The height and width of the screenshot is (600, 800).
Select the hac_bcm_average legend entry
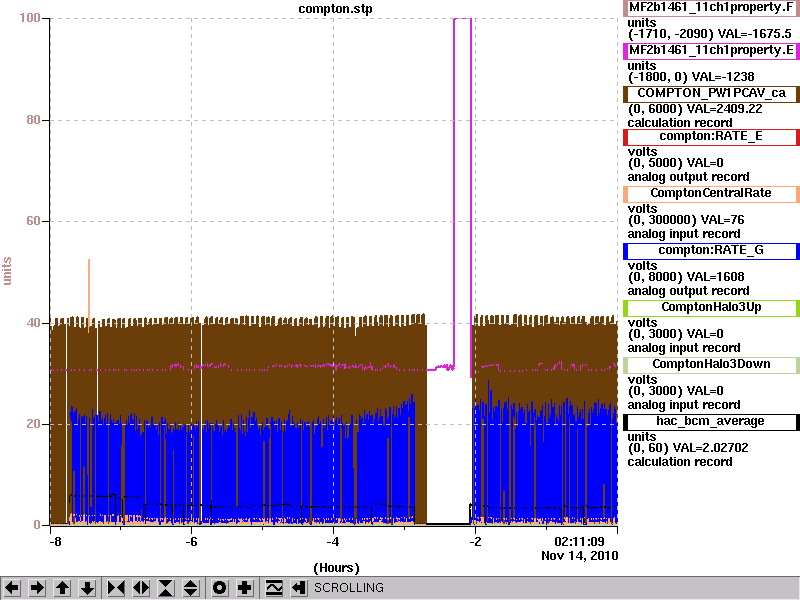point(711,422)
